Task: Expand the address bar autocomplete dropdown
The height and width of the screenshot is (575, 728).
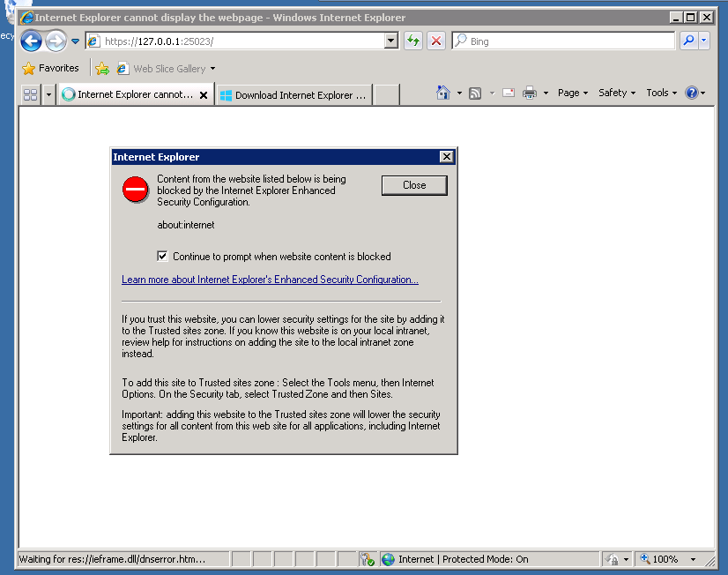Action: pyautogui.click(x=391, y=41)
